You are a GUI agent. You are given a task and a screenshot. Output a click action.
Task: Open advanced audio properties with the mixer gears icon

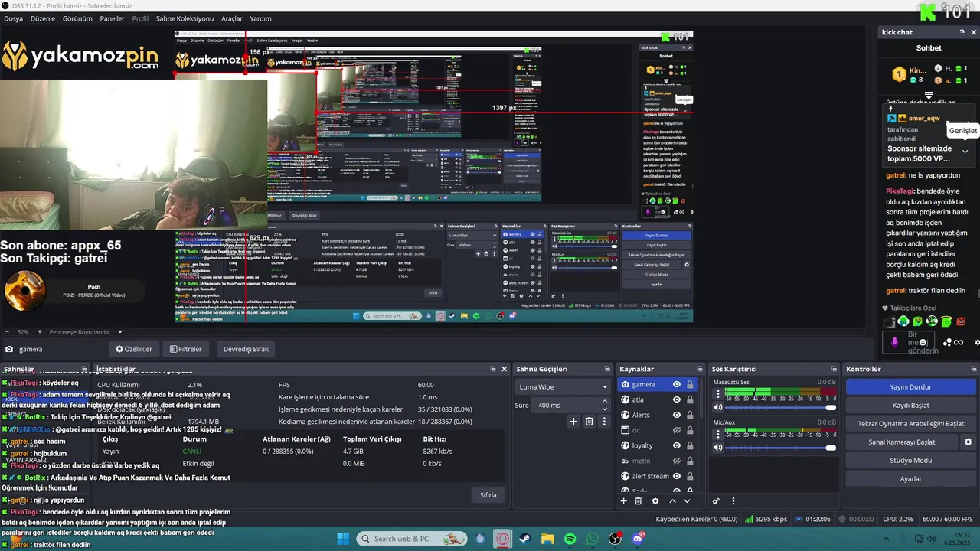tap(717, 501)
